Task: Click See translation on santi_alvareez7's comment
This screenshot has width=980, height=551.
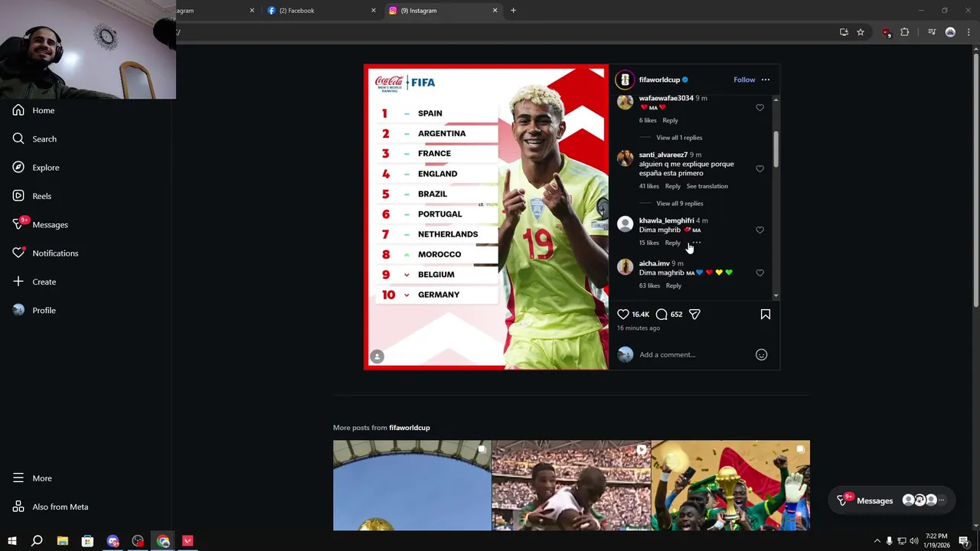Action: [707, 186]
